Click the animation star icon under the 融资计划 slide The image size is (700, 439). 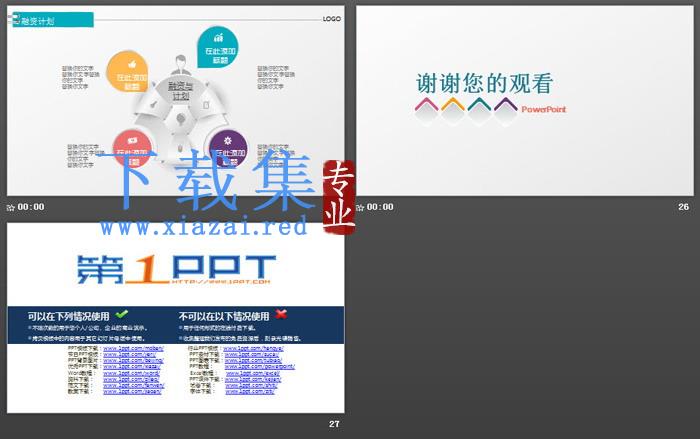(x=11, y=207)
